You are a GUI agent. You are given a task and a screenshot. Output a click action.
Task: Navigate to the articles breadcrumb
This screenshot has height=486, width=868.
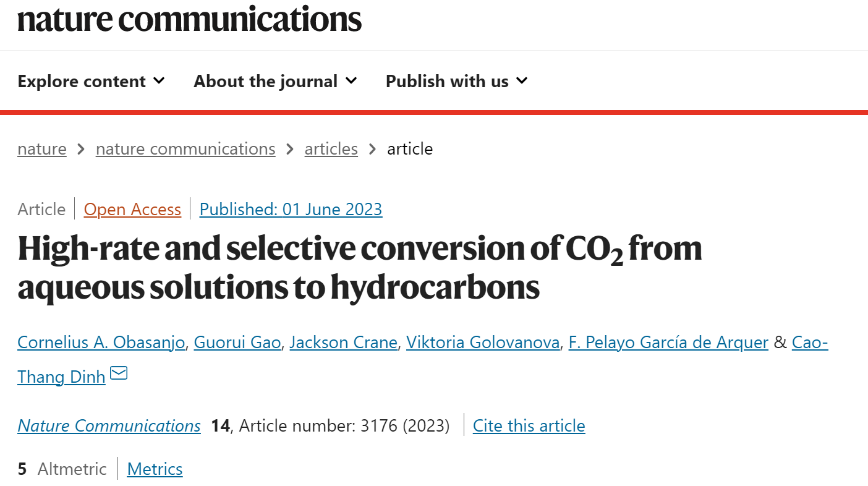tap(331, 149)
